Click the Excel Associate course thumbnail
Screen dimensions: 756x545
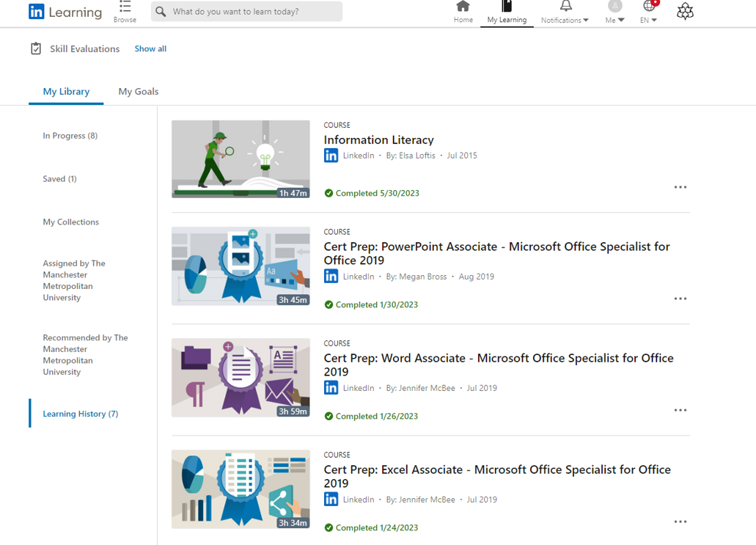click(241, 489)
